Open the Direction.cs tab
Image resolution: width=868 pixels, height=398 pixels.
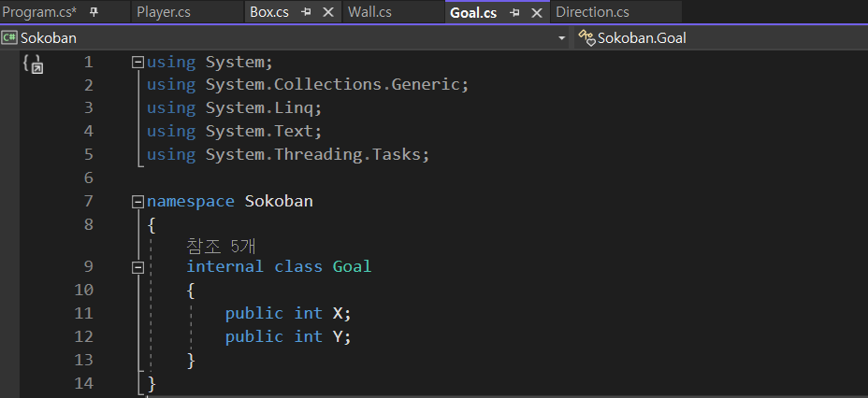(x=592, y=12)
